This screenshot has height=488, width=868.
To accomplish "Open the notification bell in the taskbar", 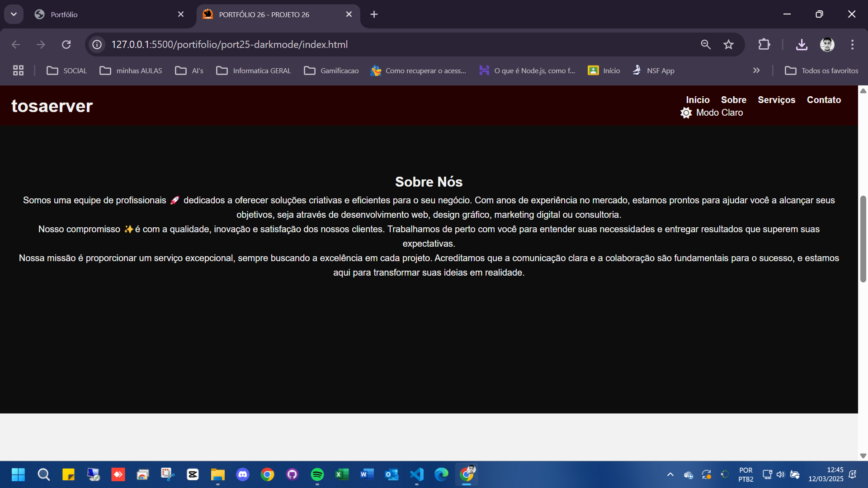I will [853, 474].
